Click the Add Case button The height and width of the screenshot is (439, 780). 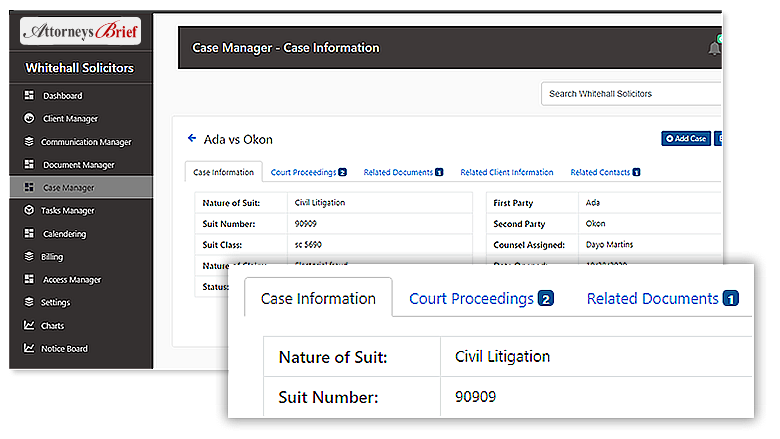685,138
